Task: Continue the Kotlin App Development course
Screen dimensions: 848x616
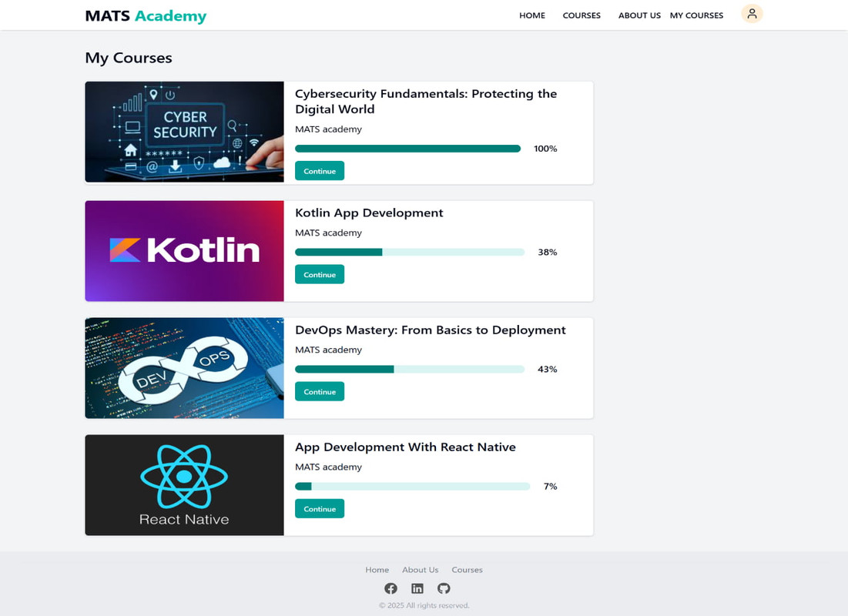Action: pyautogui.click(x=320, y=274)
